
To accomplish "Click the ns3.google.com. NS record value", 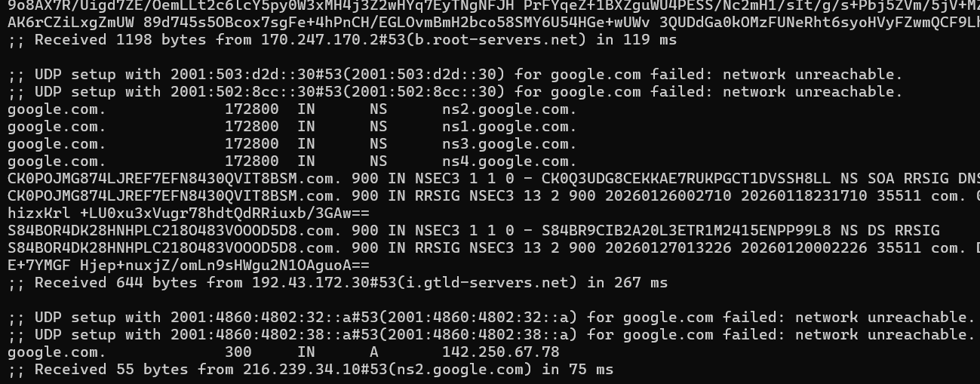I will coord(510,144).
